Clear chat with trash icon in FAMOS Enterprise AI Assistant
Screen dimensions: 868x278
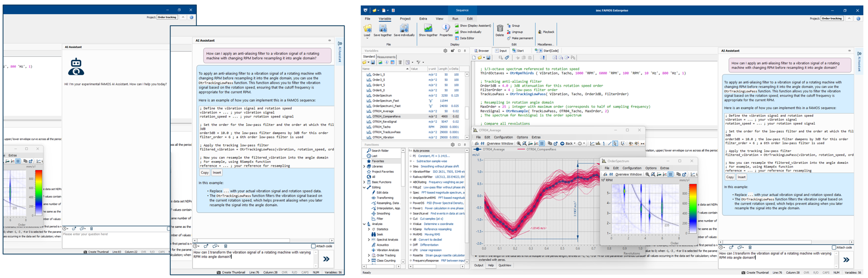(x=750, y=247)
